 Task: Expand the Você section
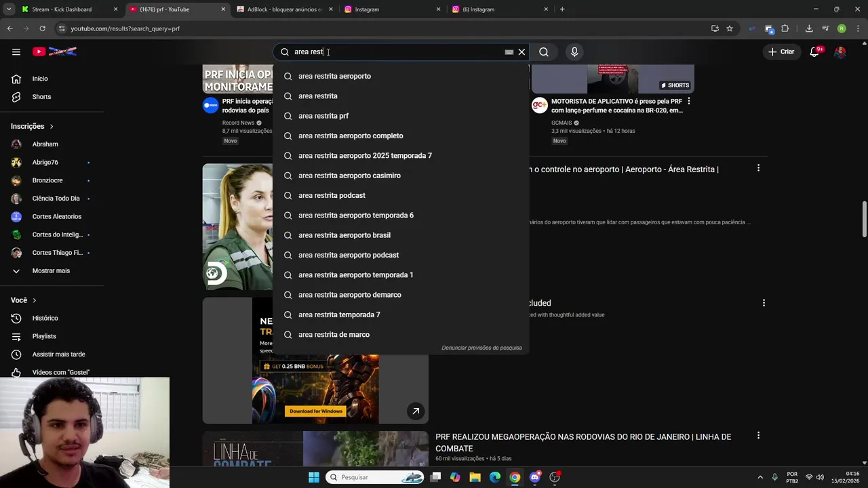[24, 300]
